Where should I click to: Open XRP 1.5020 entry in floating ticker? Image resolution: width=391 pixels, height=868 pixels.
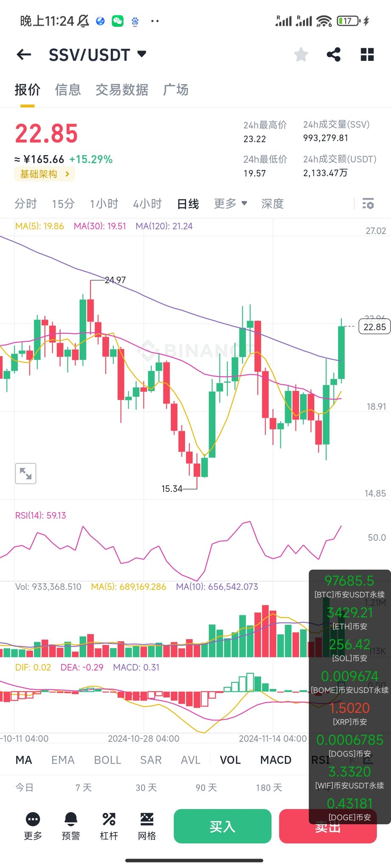pyautogui.click(x=349, y=714)
